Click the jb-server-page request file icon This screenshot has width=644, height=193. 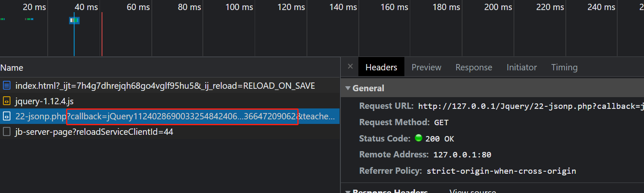coord(6,132)
